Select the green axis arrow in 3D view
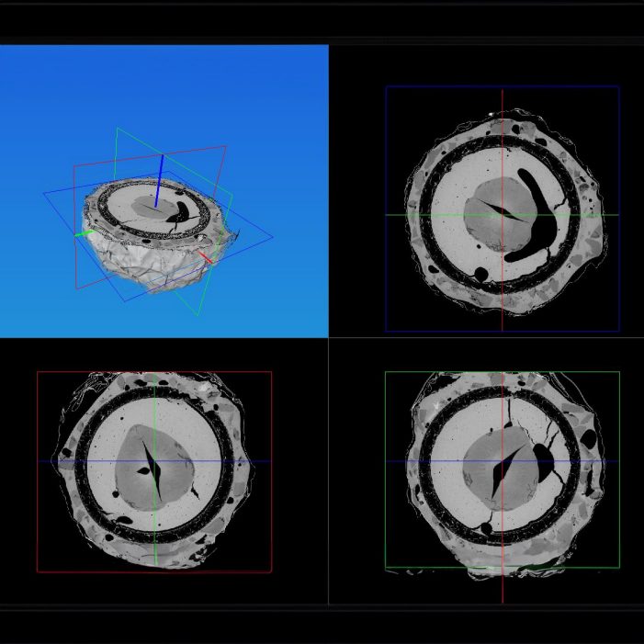Viewport: 644px width, 644px height. coord(85,234)
